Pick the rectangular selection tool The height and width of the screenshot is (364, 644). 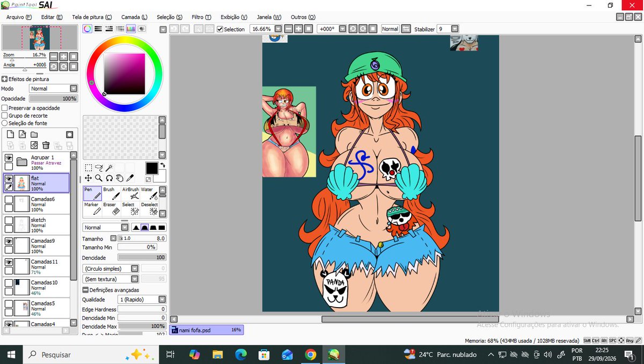click(x=88, y=168)
